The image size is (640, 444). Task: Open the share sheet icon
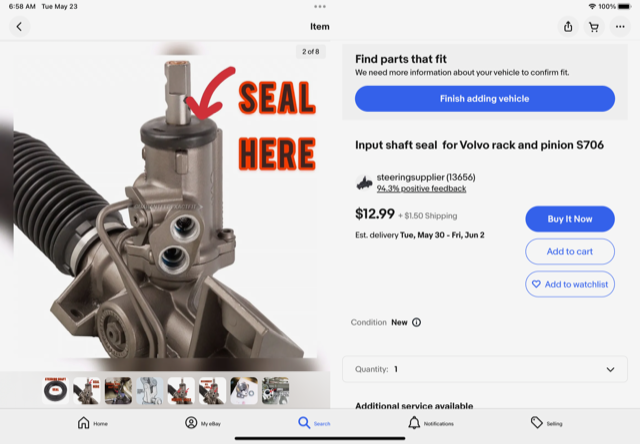tap(569, 26)
